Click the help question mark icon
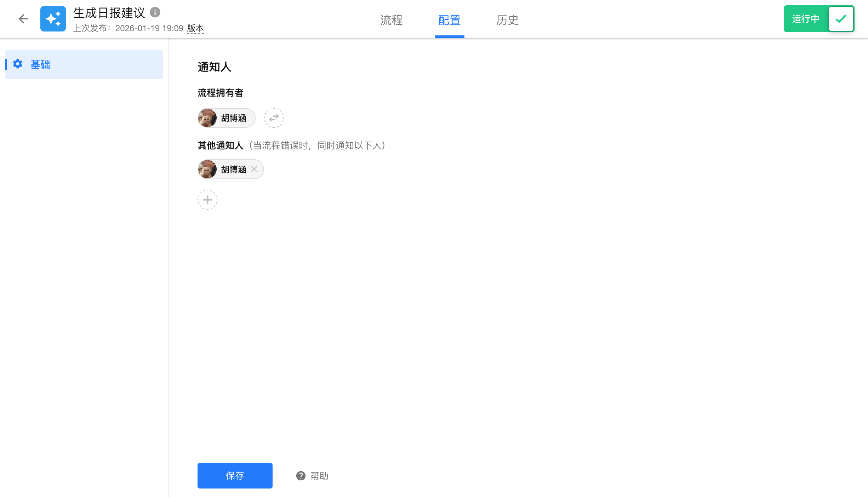 [301, 476]
